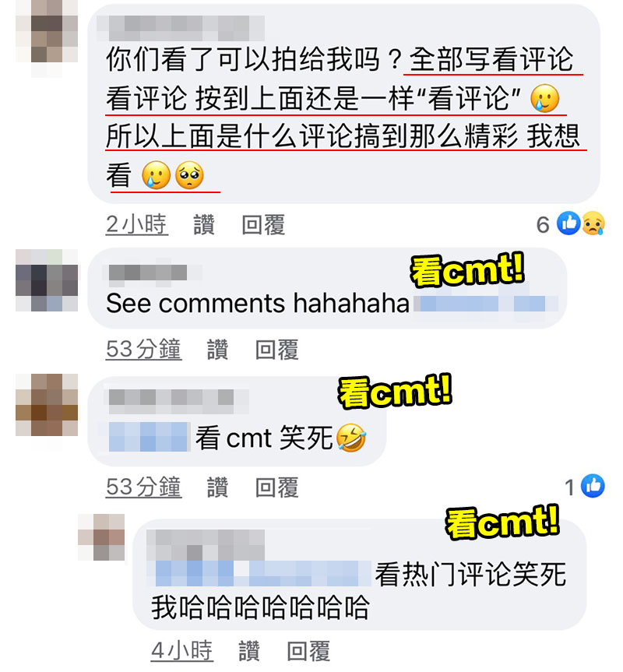Reply to the '看热门评论笑死我' comment
This screenshot has width=623, height=672.
[308, 651]
